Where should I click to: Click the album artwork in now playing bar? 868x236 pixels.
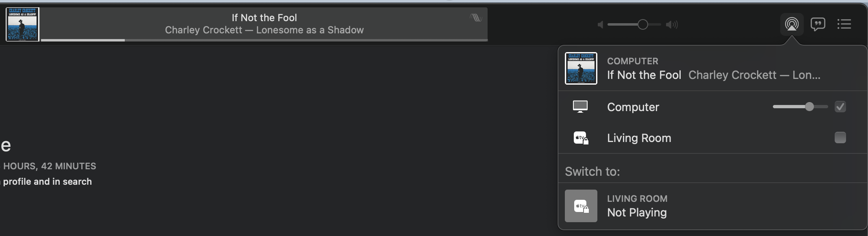(22, 24)
